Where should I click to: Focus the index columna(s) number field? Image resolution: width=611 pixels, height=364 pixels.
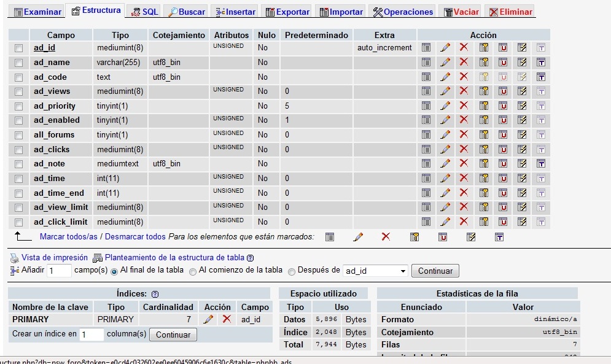pos(91,335)
